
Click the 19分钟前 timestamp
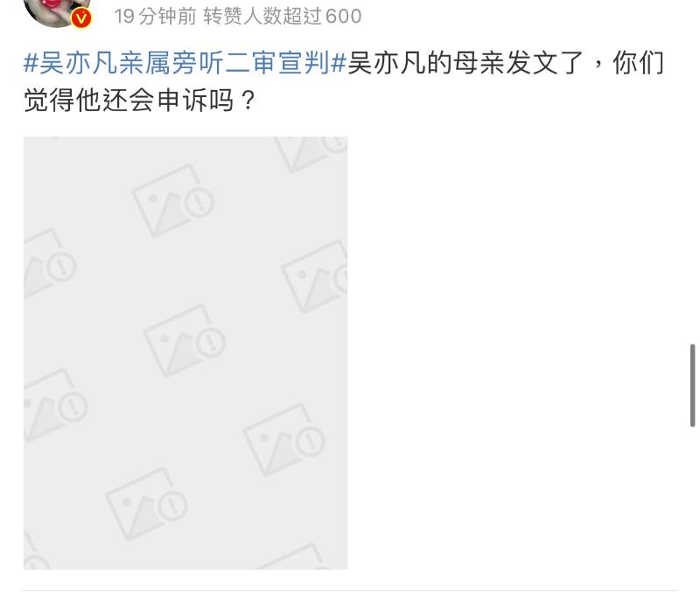(155, 17)
